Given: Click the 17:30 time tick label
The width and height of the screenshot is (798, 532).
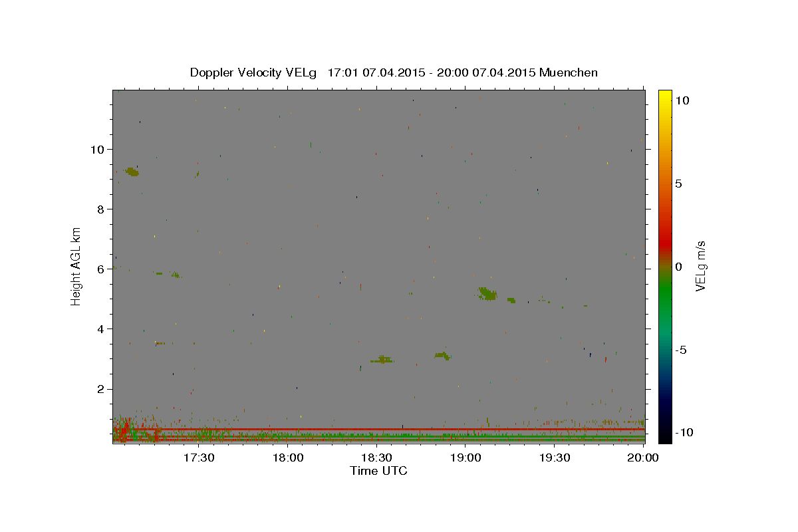Looking at the screenshot, I should click(x=198, y=458).
